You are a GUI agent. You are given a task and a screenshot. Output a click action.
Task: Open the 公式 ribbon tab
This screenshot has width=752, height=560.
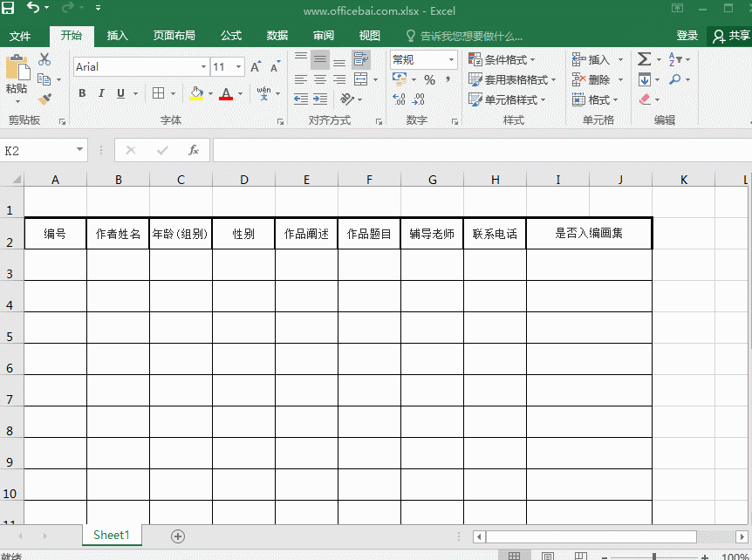[231, 36]
